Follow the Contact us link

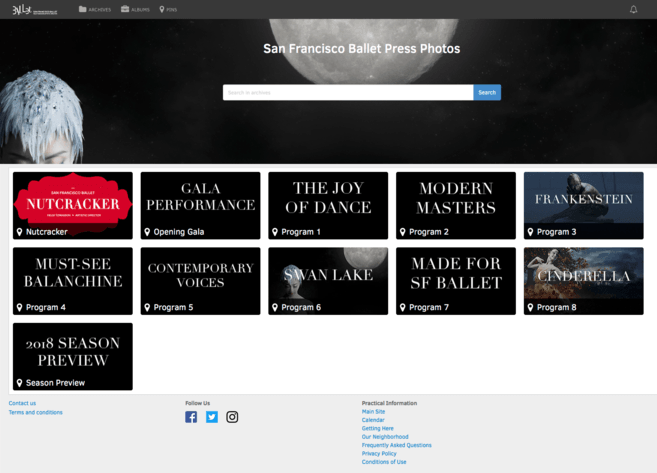22,403
